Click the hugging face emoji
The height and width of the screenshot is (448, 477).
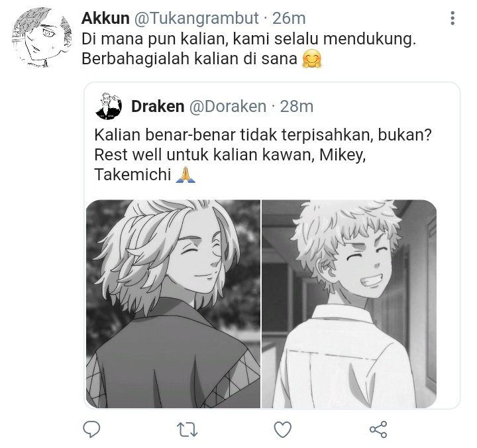(311, 58)
